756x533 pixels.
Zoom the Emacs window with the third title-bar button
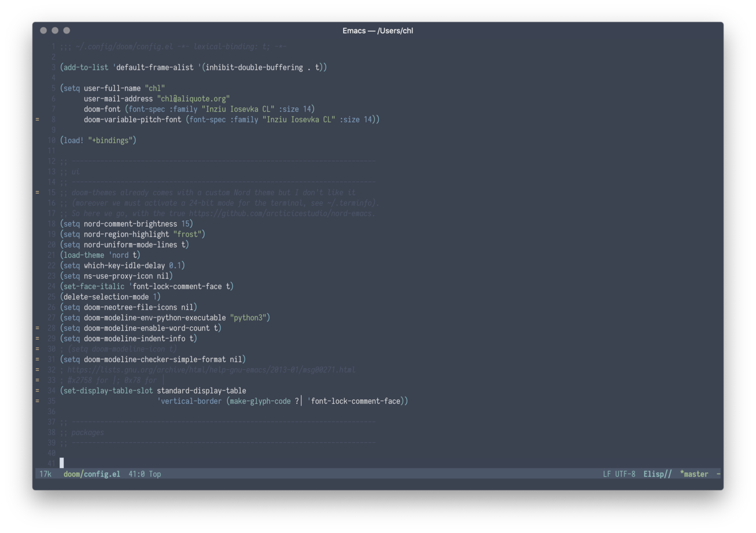67,31
